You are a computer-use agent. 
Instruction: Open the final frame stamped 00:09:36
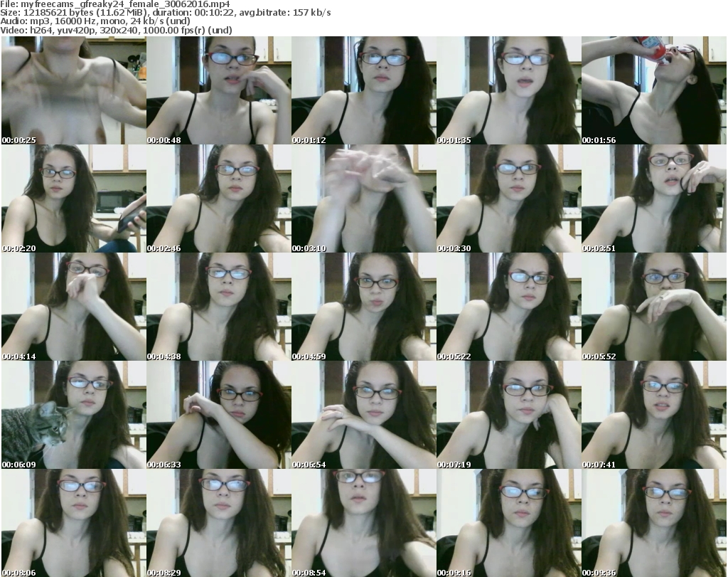[x=654, y=523]
